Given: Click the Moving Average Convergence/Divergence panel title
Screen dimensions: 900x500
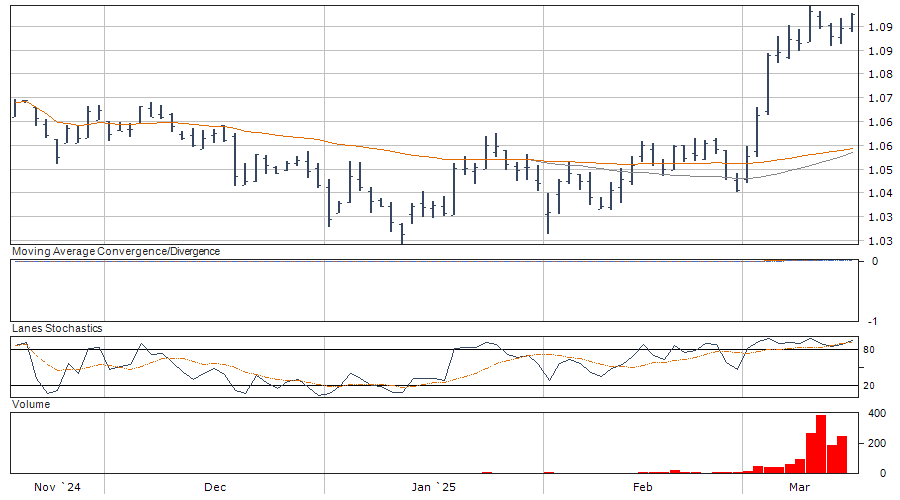Looking at the screenshot, I should coord(115,251).
